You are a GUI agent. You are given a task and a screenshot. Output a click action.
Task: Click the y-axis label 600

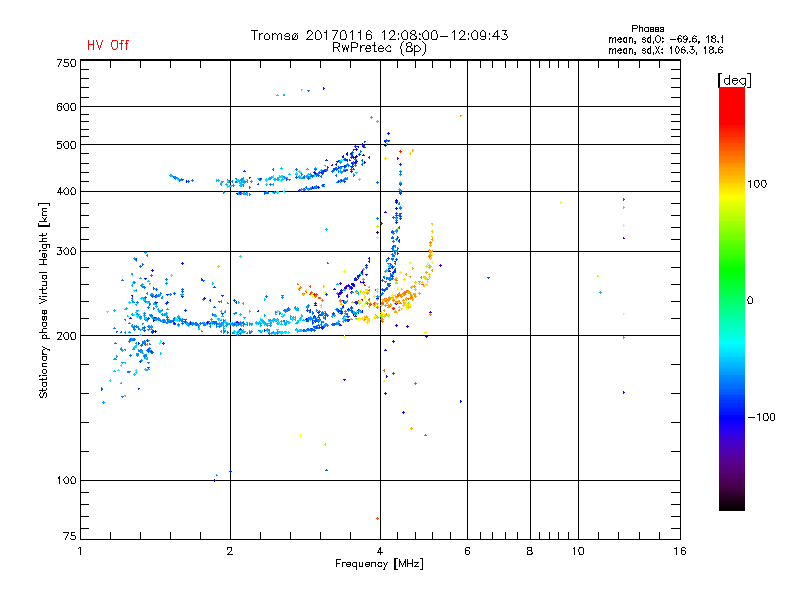[66, 107]
